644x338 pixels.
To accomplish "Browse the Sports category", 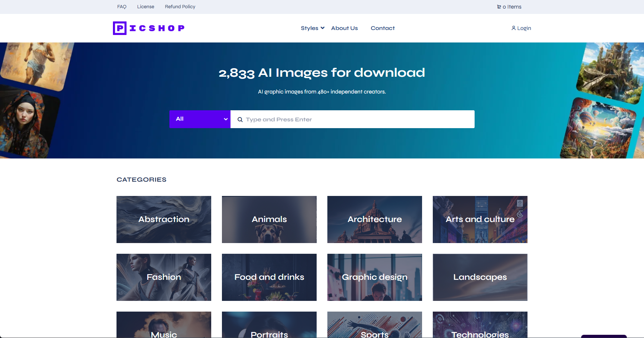I will tap(375, 325).
